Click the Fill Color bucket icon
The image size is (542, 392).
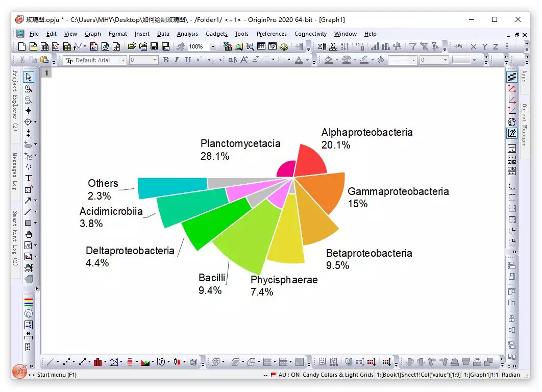(328, 60)
